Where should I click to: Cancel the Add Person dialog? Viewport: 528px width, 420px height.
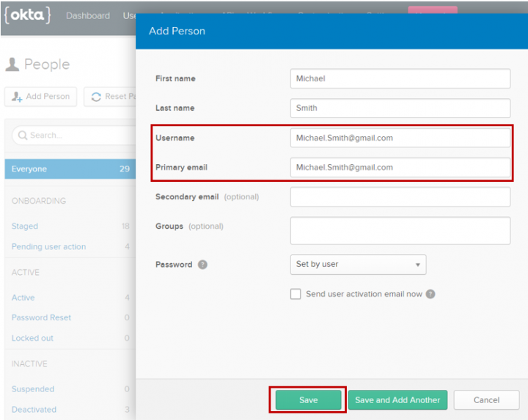click(x=486, y=400)
